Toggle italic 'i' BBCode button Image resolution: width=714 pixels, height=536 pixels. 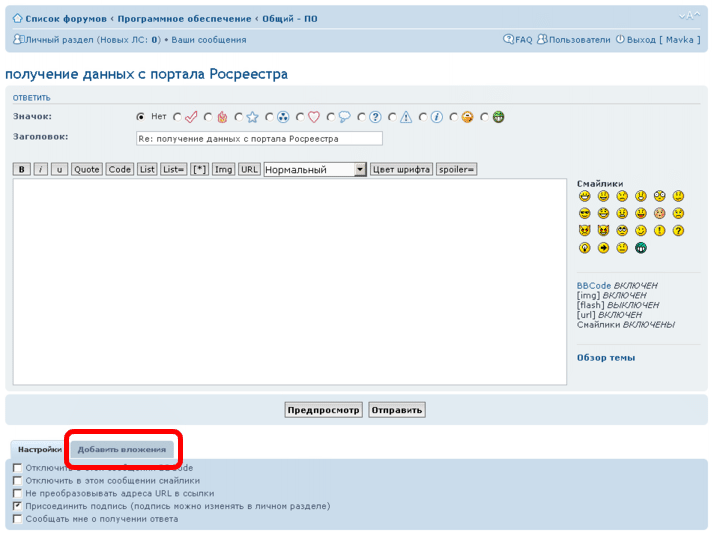(41, 169)
